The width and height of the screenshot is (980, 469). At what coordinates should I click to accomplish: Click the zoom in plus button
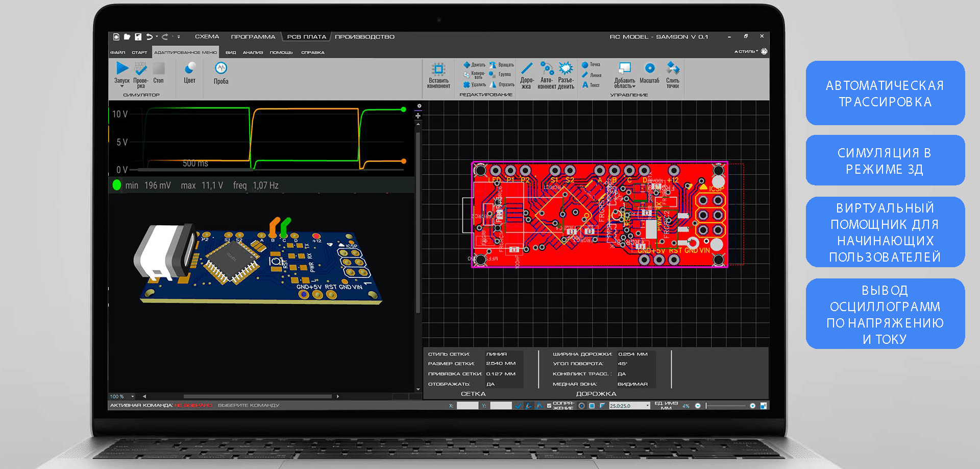tap(752, 406)
